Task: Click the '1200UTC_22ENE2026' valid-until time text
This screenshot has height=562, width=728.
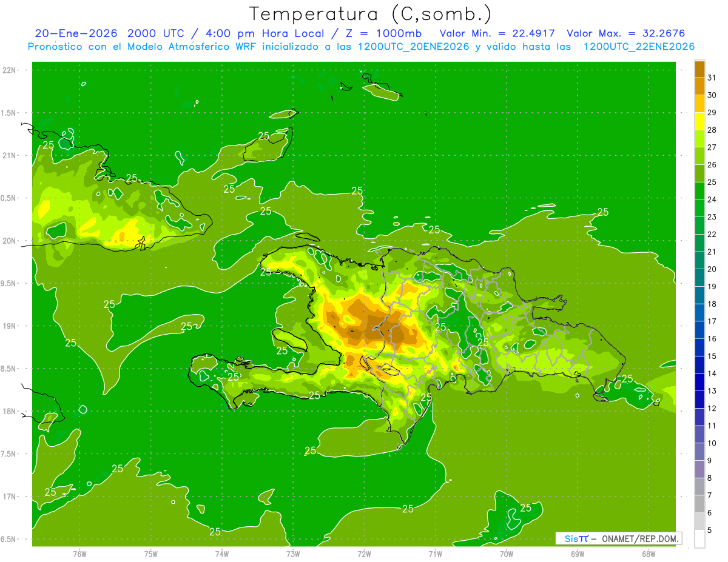Action: pos(639,47)
